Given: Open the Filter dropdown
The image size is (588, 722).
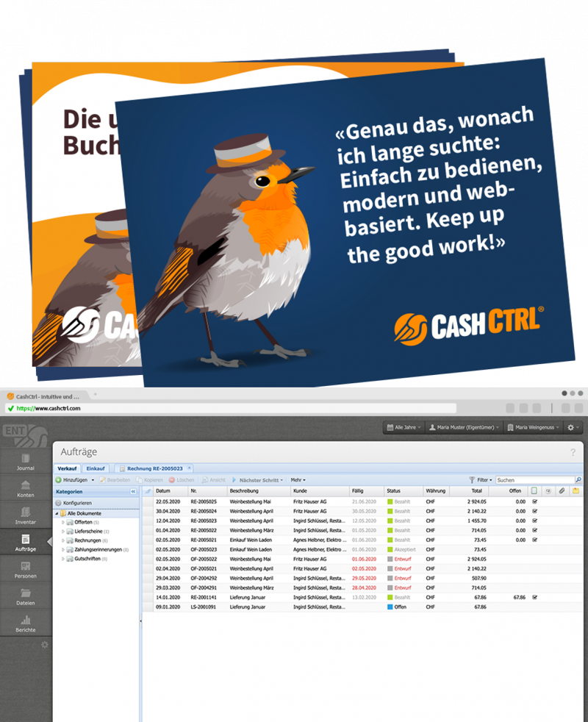Looking at the screenshot, I should pos(481,480).
